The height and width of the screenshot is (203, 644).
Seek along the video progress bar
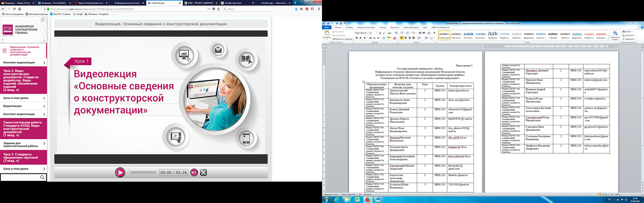(x=143, y=172)
